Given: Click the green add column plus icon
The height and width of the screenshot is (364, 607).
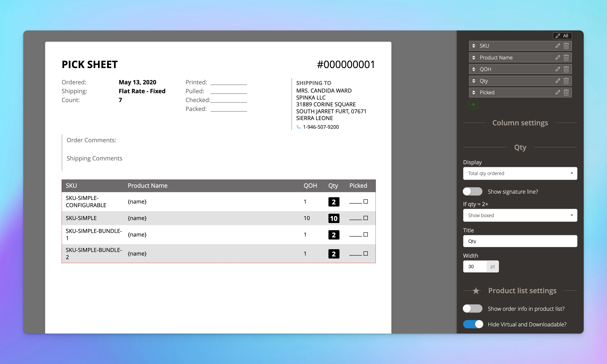Looking at the screenshot, I should 474,104.
